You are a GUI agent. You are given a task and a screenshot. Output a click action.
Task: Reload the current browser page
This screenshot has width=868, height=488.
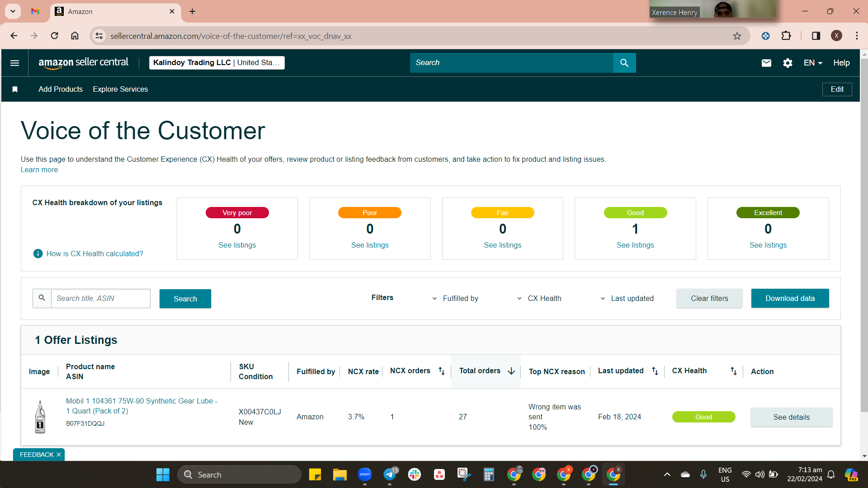point(54,36)
